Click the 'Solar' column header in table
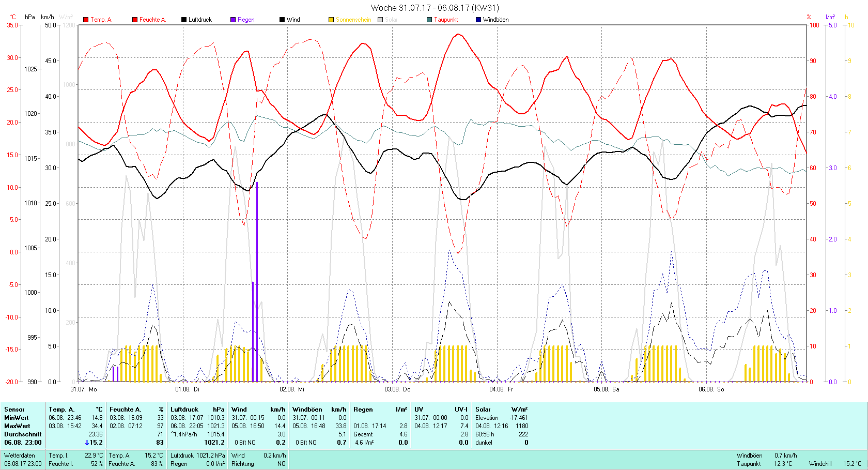 click(483, 410)
